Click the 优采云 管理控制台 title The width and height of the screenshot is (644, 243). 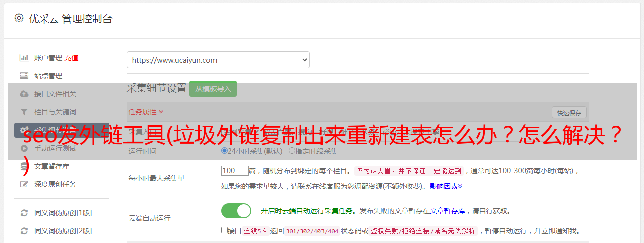tap(70, 19)
